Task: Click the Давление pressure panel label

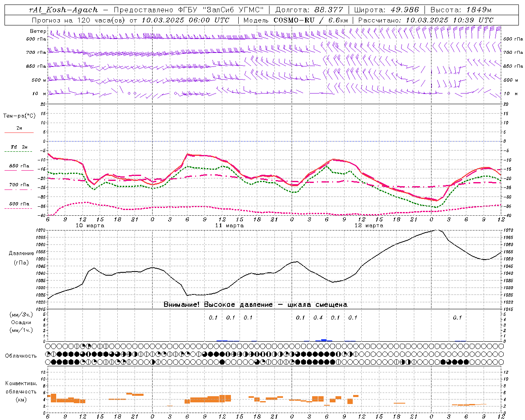Action: click(21, 253)
